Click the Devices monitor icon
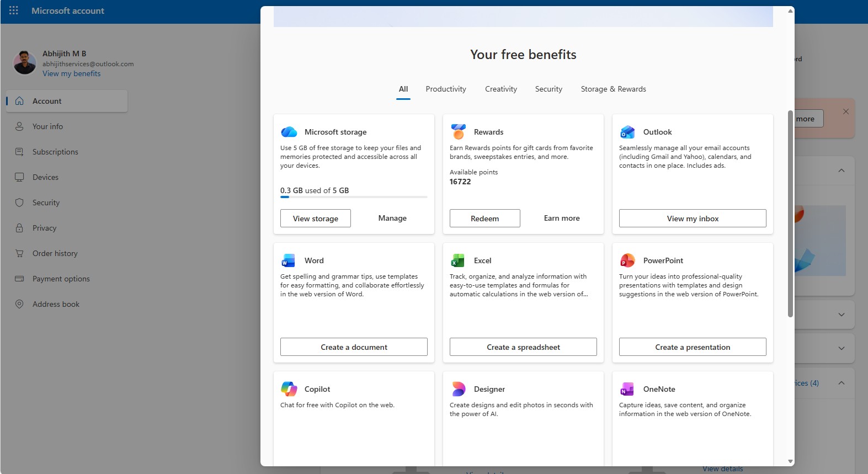Screen dimensions: 868x474 point(19,177)
